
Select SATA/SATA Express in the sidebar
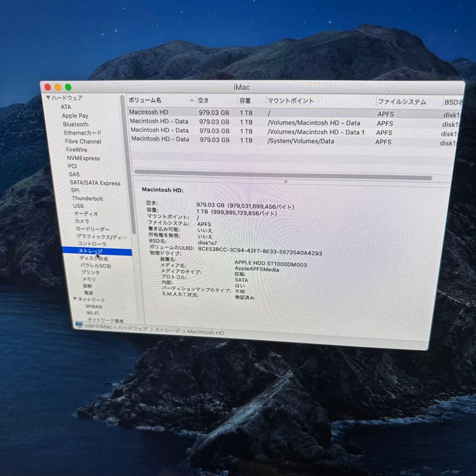[96, 183]
